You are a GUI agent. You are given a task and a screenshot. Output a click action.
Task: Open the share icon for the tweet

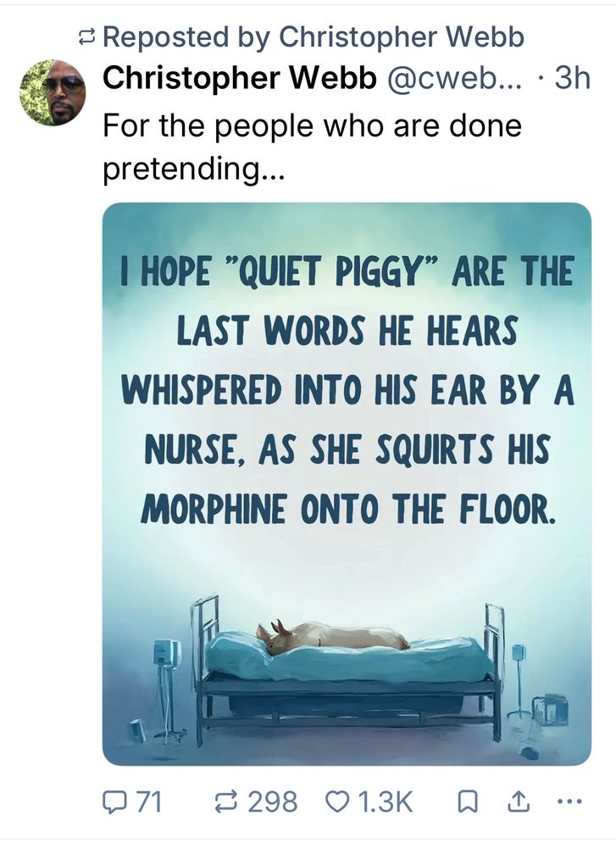click(518, 800)
